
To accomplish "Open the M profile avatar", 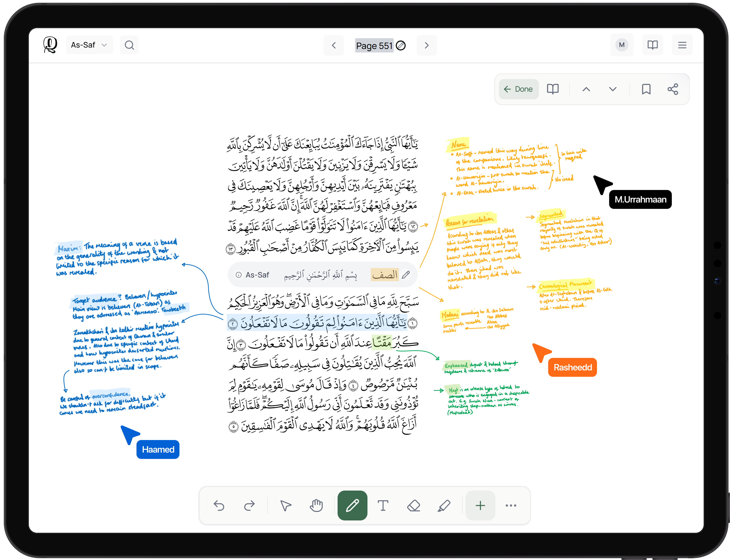I will pyautogui.click(x=622, y=45).
